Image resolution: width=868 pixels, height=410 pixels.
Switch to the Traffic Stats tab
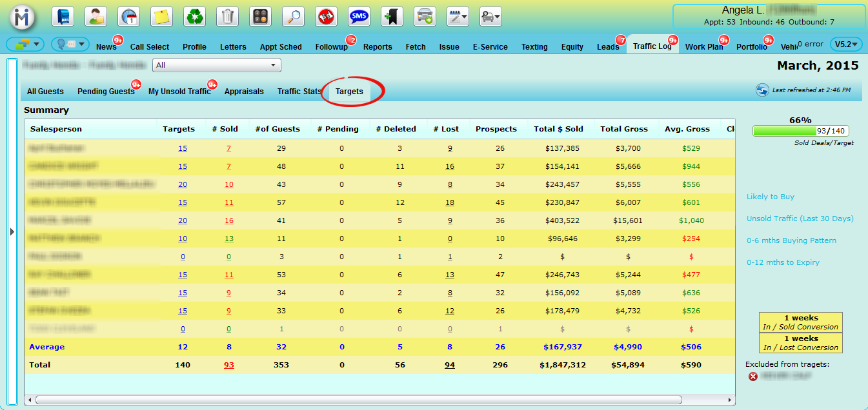299,92
